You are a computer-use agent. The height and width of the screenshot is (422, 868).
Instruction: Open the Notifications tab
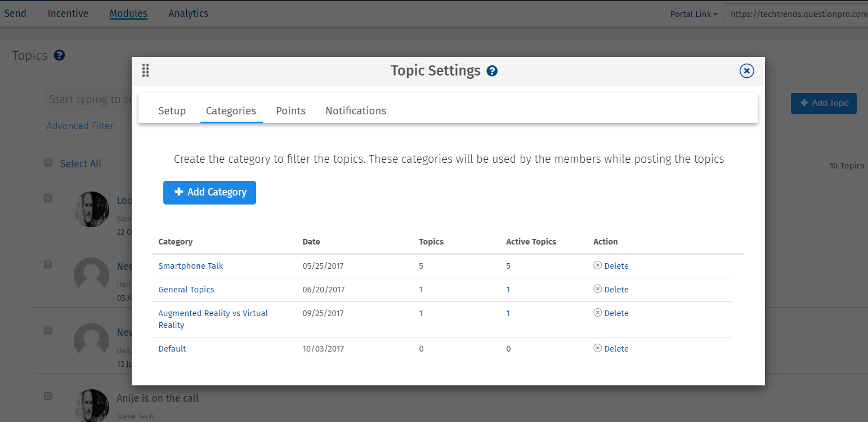[x=356, y=110]
